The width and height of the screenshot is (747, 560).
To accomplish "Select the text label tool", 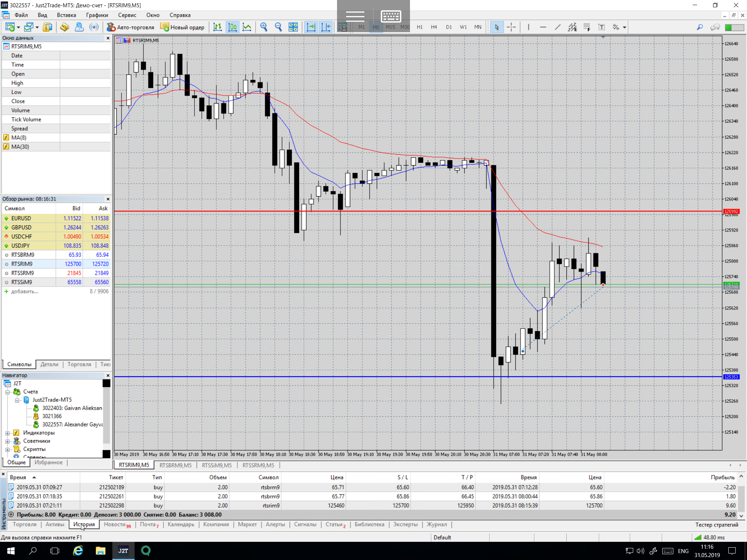I will [x=601, y=27].
